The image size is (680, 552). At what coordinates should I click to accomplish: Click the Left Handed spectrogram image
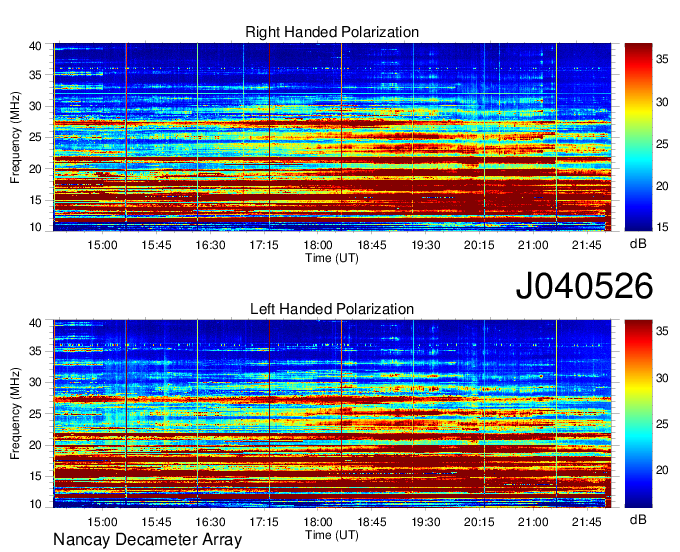(332, 414)
